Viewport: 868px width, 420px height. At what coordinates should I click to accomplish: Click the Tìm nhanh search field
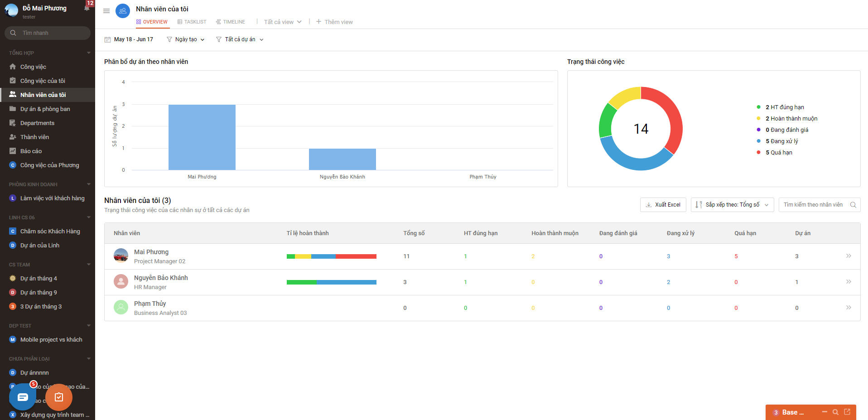tap(48, 33)
